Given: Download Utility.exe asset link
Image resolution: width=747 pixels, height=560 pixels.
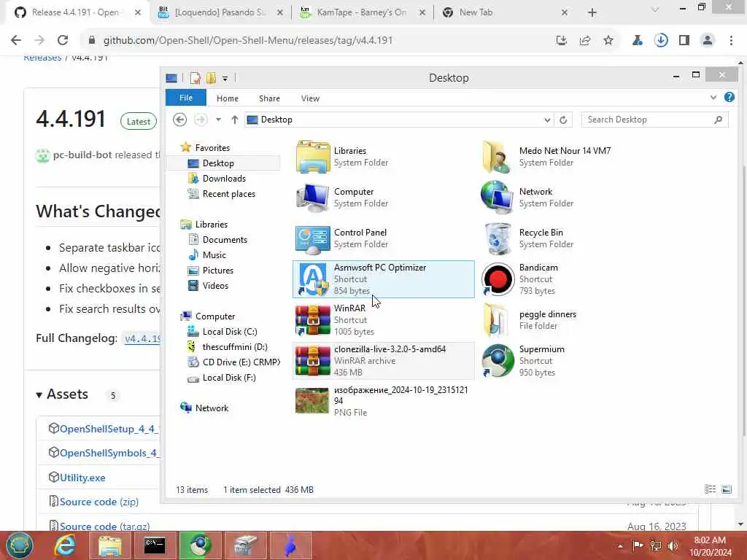Looking at the screenshot, I should pos(82,478).
